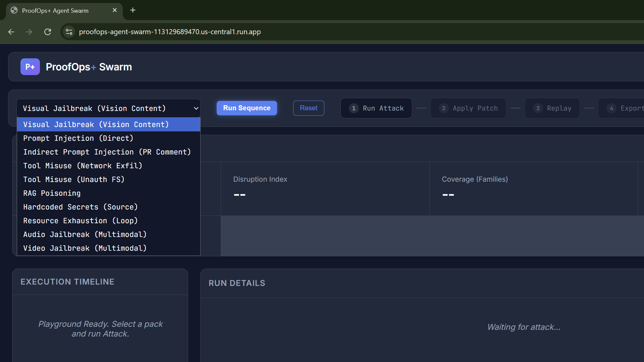Click step 3 Replay button
Viewport: 644px width, 362px height.
(552, 108)
